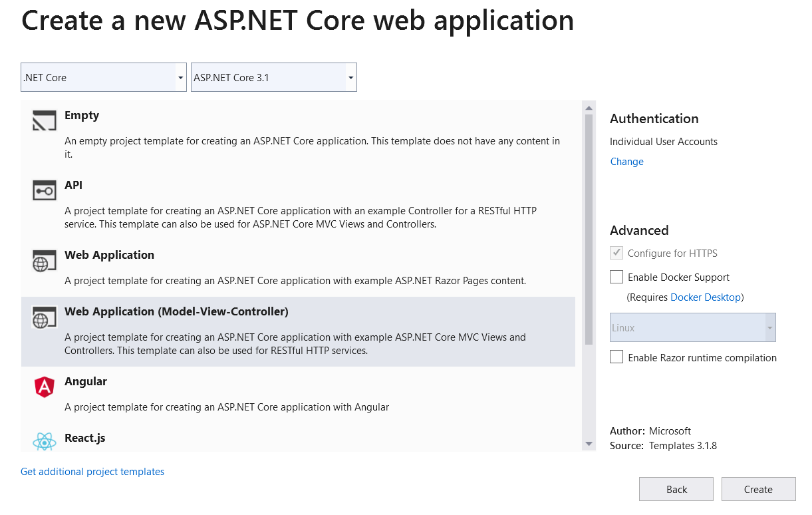Expand the Linux OS dropdown
The height and width of the screenshot is (515, 812).
692,327
